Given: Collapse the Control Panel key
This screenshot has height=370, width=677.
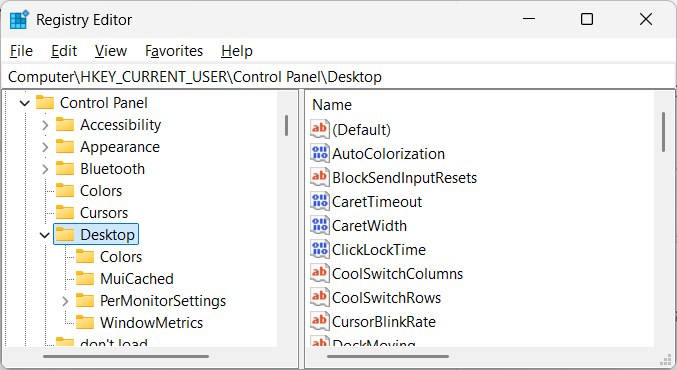Looking at the screenshot, I should tap(25, 103).
